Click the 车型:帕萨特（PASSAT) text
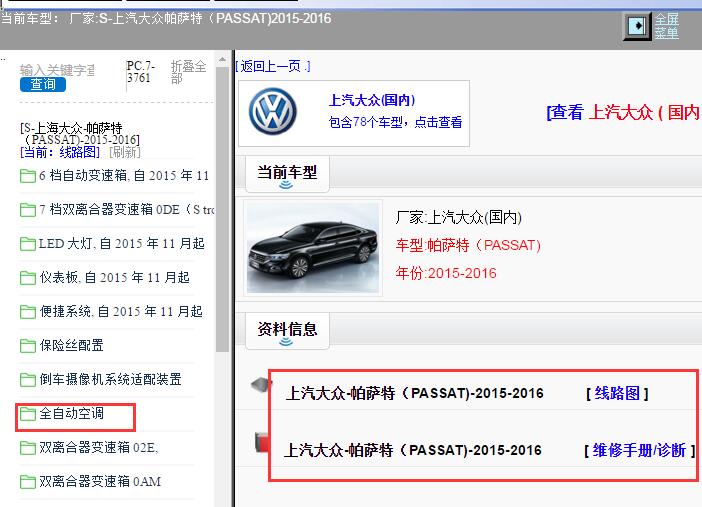The image size is (702, 507). point(468,245)
